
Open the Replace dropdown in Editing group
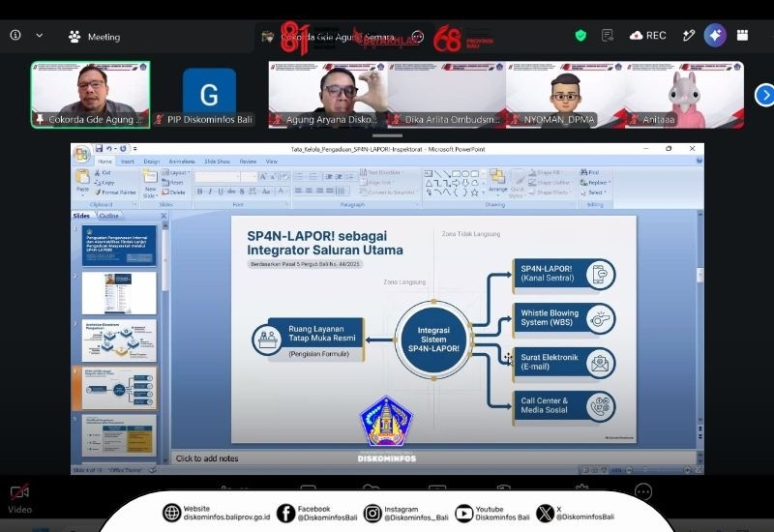(595, 182)
